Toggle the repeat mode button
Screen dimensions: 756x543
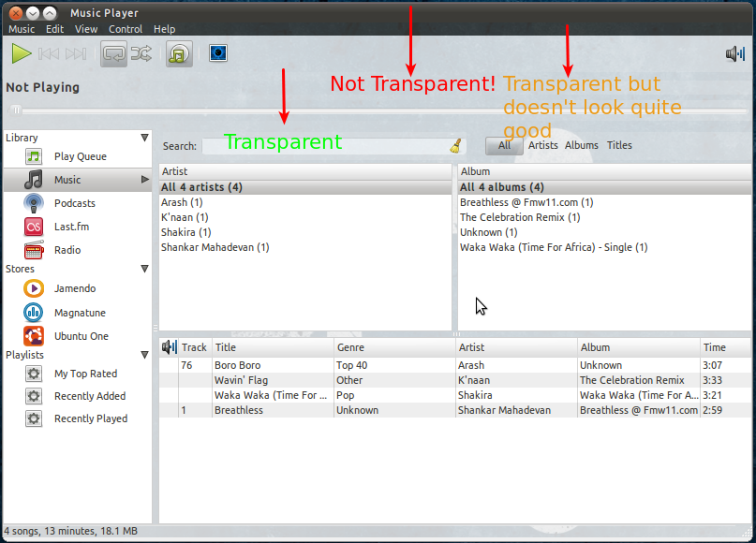pyautogui.click(x=114, y=54)
